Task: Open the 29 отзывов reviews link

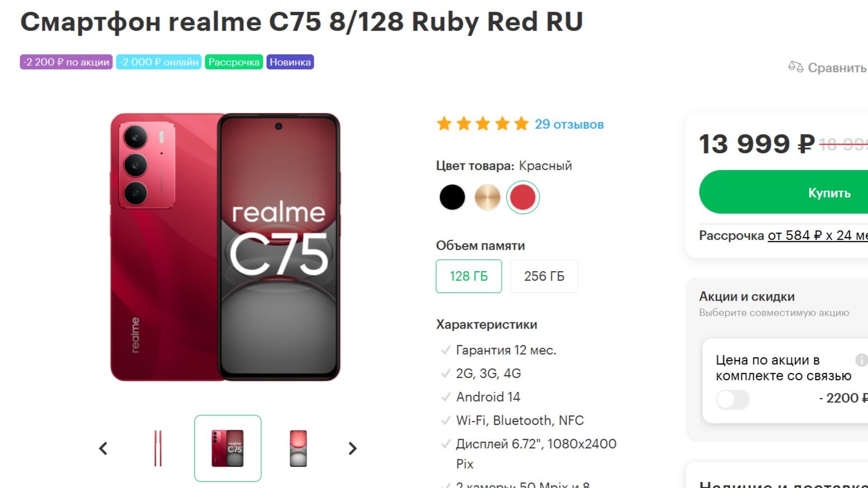Action: tap(569, 124)
